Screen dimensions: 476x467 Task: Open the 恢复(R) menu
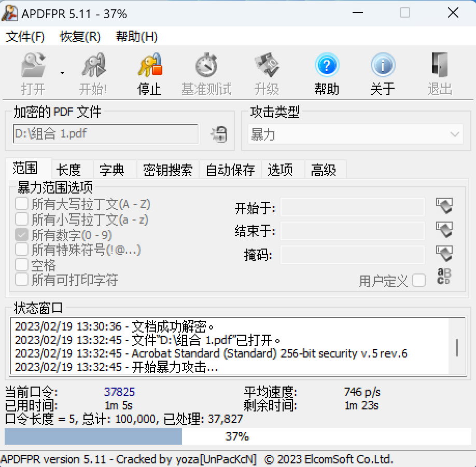point(80,37)
